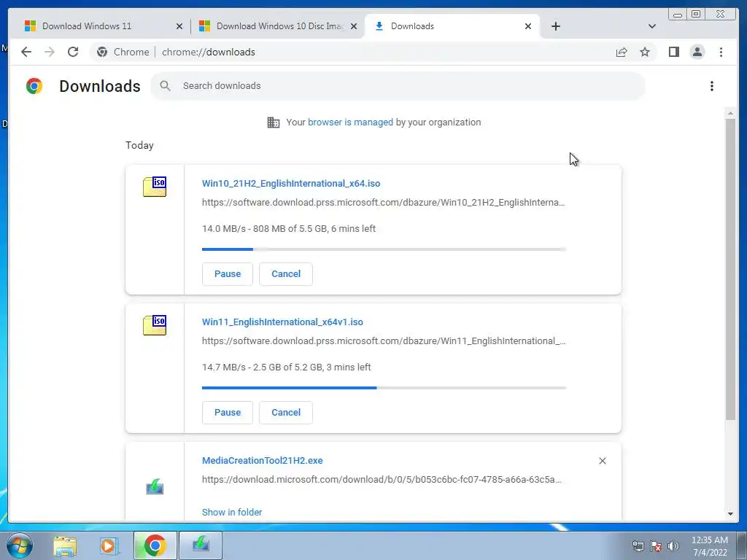Click the Chrome site info chip
This screenshot has height=560, width=747.
coord(123,52)
